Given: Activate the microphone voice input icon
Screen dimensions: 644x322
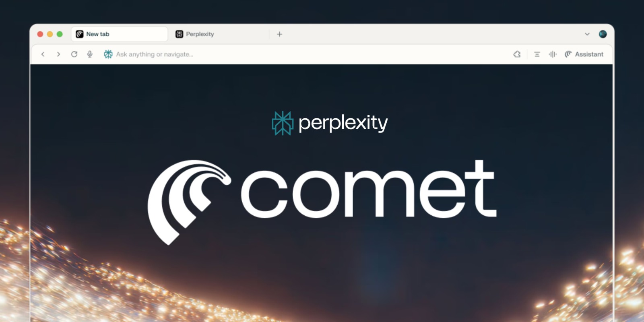Looking at the screenshot, I should (90, 54).
